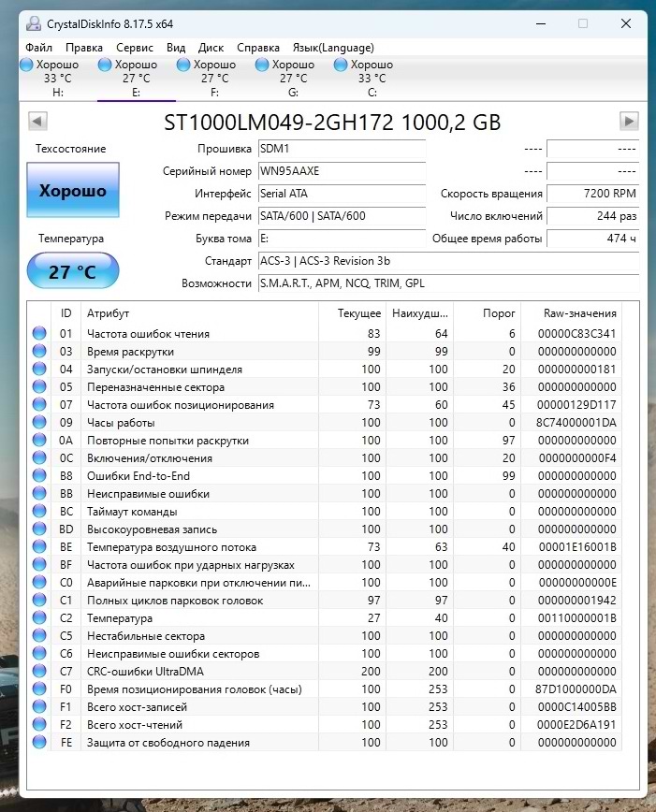Switch to disk F: tab
Viewport: 656px width, 812px height.
click(215, 79)
